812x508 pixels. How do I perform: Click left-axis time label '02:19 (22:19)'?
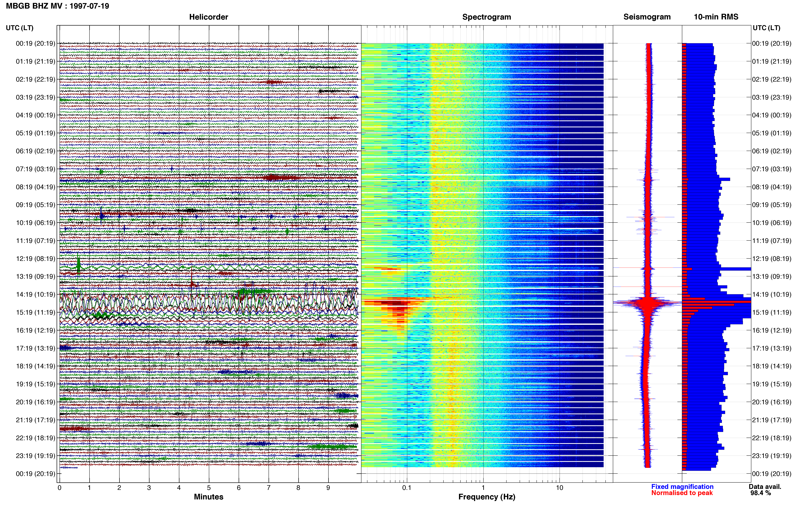(36, 79)
